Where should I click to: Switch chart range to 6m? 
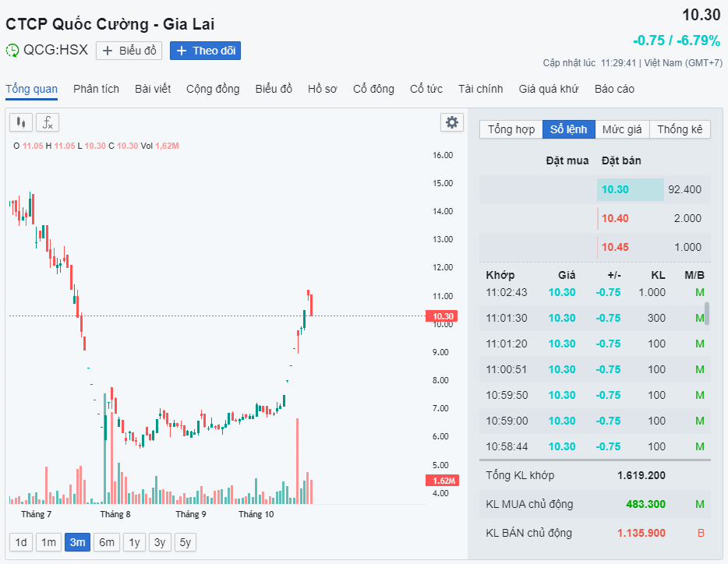point(107,542)
